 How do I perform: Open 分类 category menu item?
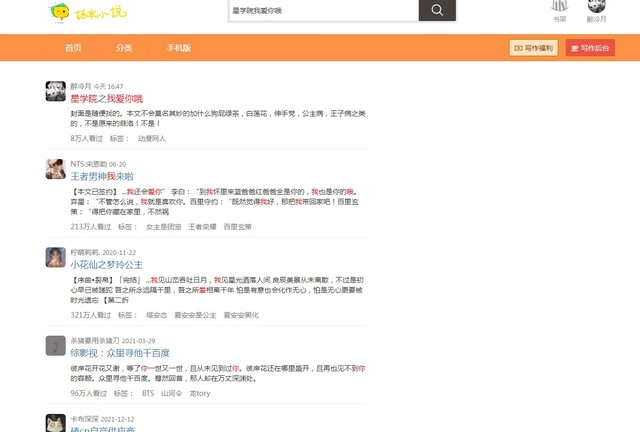pyautogui.click(x=124, y=48)
